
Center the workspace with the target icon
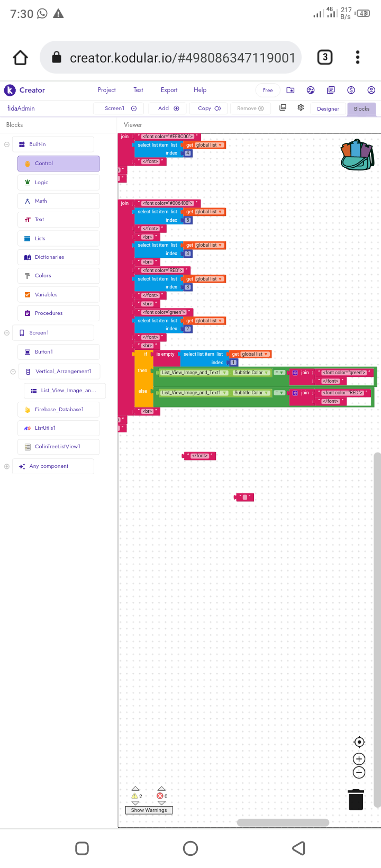(359, 742)
